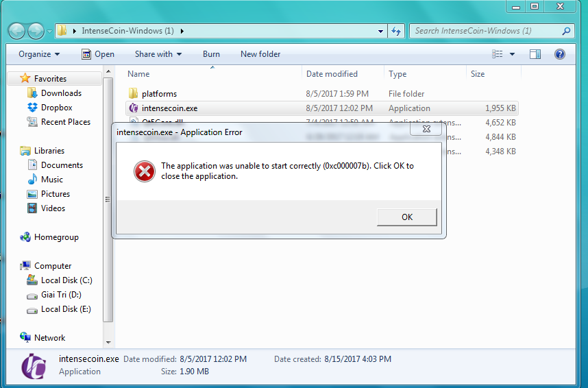Image resolution: width=588 pixels, height=388 pixels.
Task: Click the Dropbox logo icon
Action: tap(33, 108)
